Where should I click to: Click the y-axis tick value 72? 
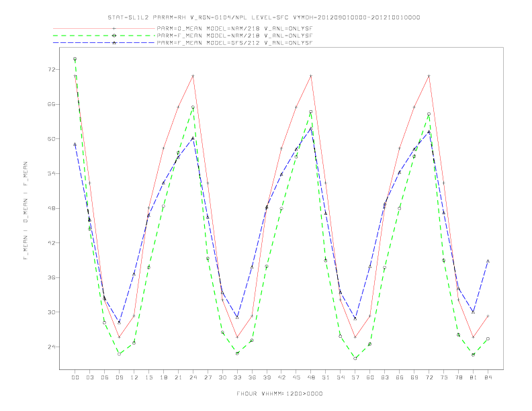pos(51,70)
